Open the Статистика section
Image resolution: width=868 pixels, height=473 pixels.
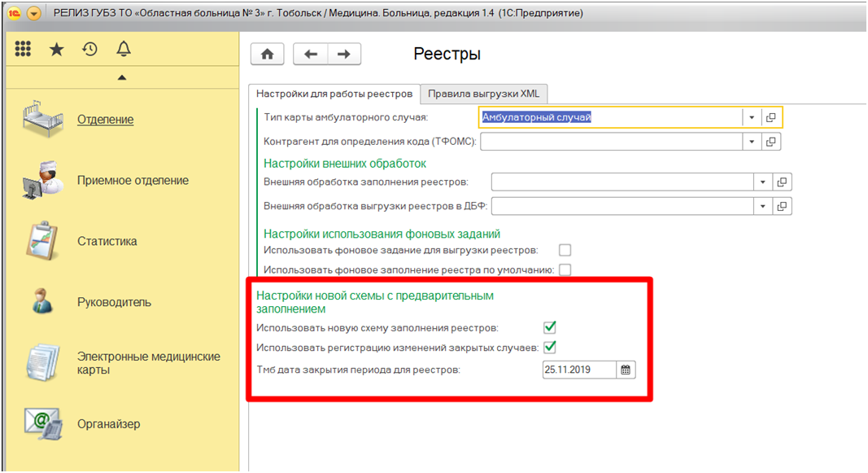point(107,241)
